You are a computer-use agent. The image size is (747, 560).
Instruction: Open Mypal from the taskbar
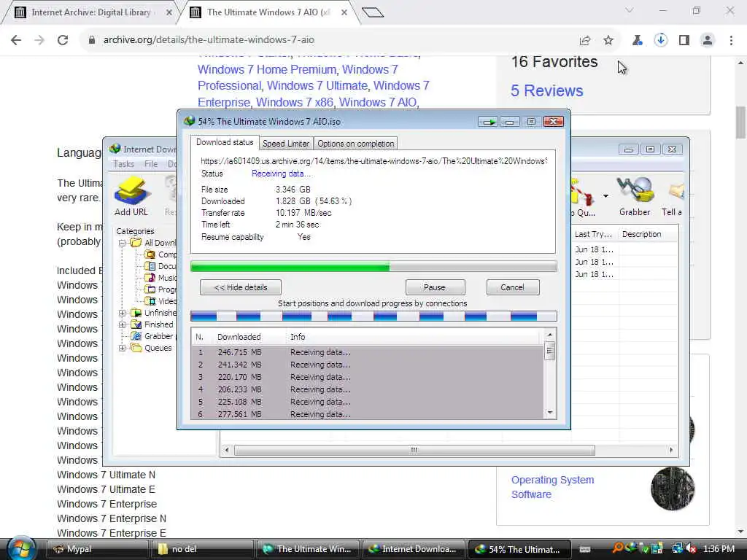(98, 549)
